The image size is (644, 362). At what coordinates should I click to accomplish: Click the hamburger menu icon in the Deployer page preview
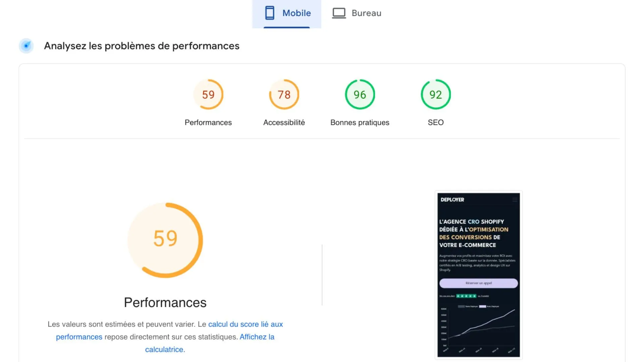pos(515,199)
